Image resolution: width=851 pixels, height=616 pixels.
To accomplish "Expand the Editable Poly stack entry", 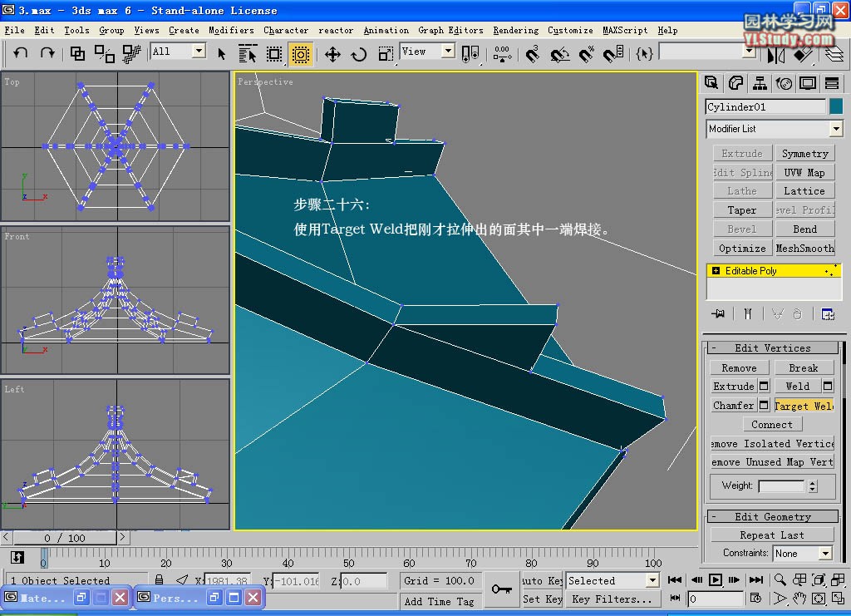I will tap(716, 271).
